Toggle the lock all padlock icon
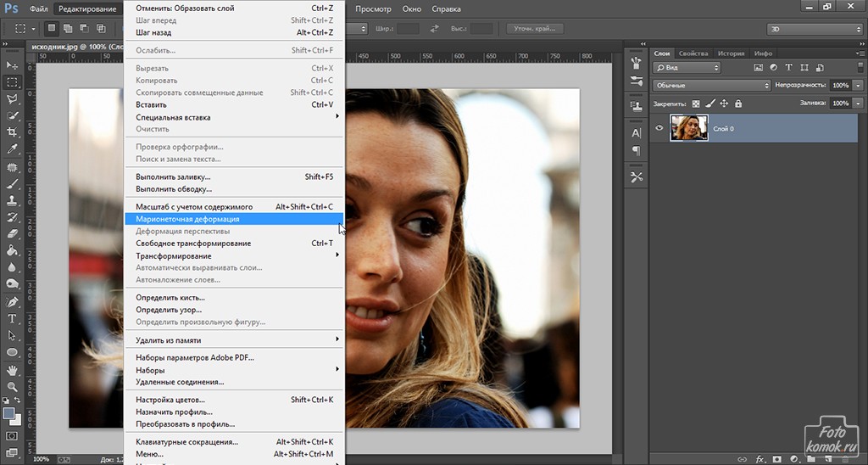The width and height of the screenshot is (868, 465). tap(738, 104)
